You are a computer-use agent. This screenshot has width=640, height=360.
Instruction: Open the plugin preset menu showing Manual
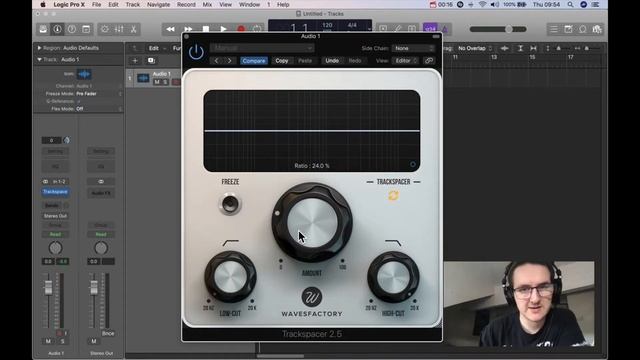point(262,48)
